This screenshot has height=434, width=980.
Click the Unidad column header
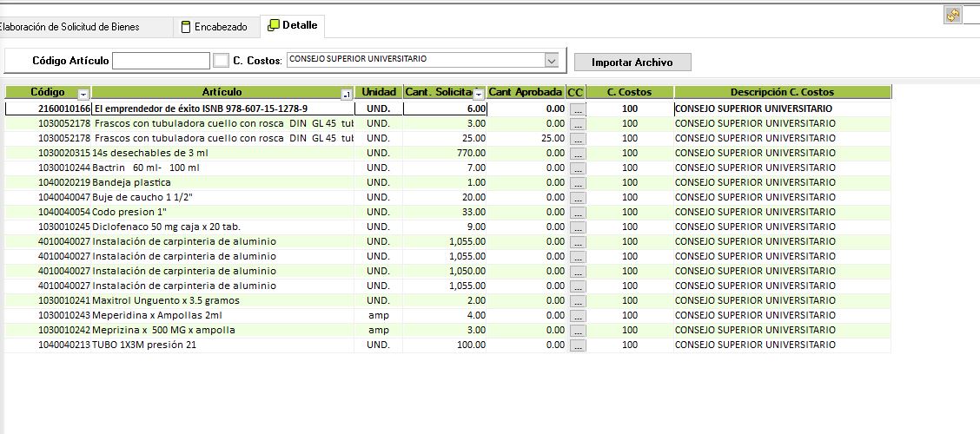tap(379, 92)
